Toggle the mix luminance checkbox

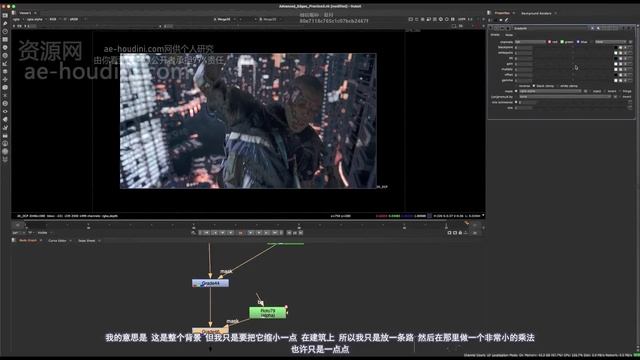tap(516, 102)
